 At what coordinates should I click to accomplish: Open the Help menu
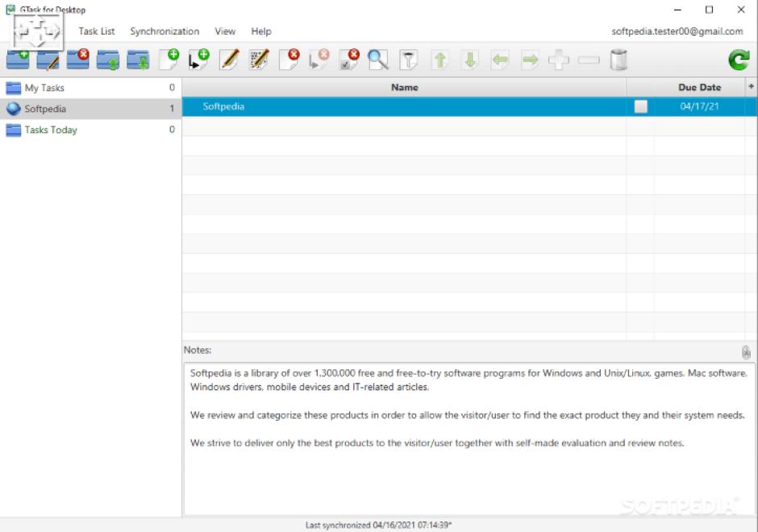coord(261,31)
